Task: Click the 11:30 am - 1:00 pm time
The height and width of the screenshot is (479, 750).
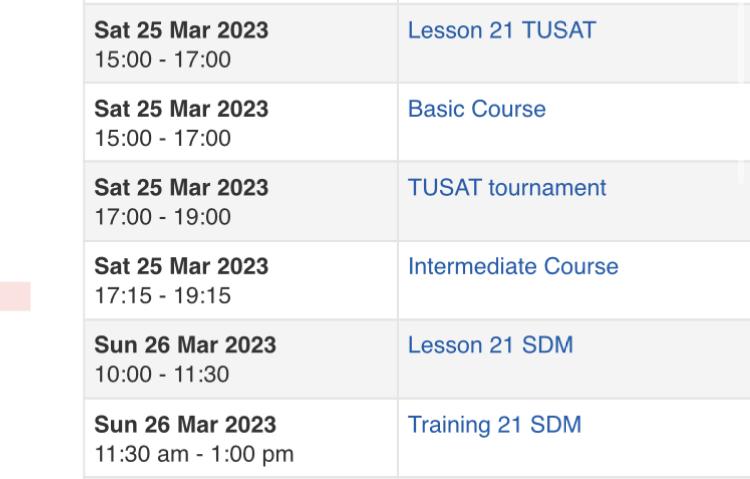Action: click(194, 454)
